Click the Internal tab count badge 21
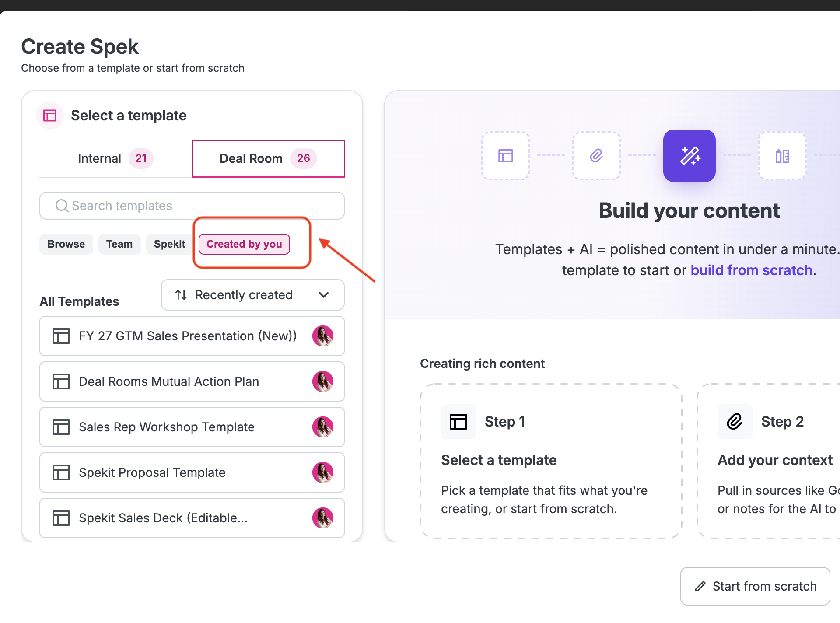This screenshot has width=840, height=623. coord(141,158)
